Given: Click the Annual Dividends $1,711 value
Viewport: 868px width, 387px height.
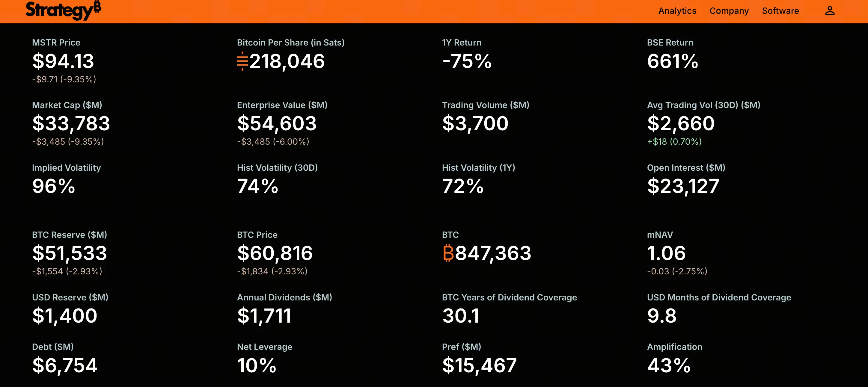Looking at the screenshot, I should click(x=264, y=316).
